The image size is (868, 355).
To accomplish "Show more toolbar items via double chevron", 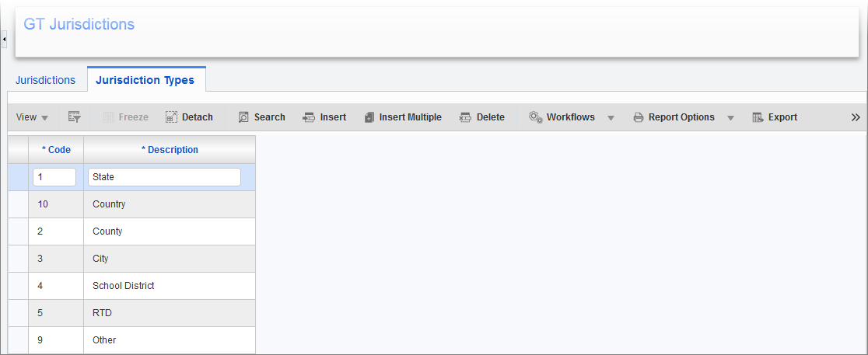I will coord(856,117).
